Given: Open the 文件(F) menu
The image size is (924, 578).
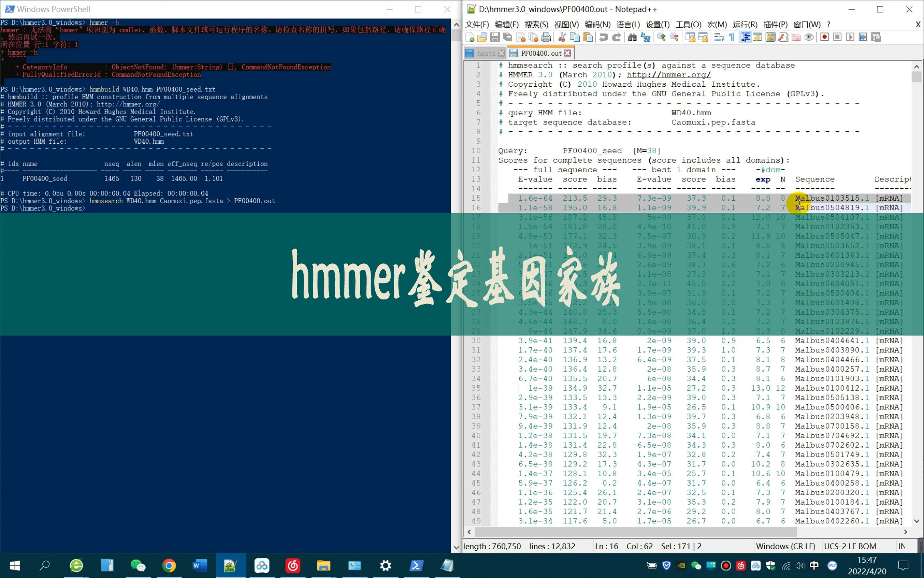Looking at the screenshot, I should coord(477,24).
